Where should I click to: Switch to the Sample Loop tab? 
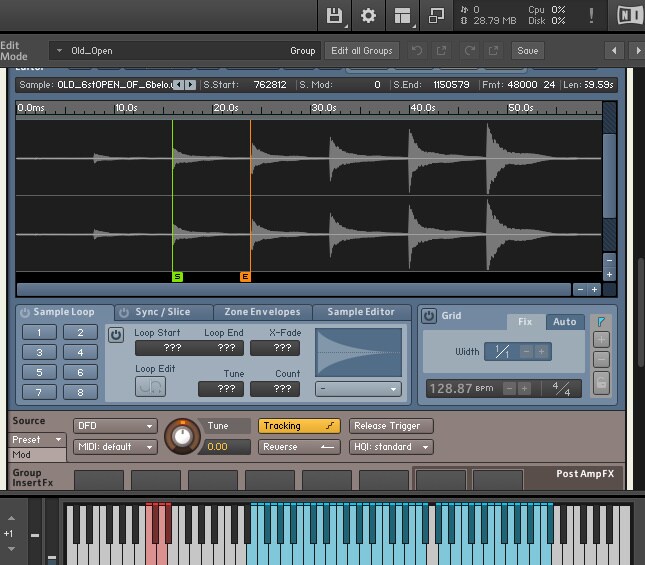(64, 312)
